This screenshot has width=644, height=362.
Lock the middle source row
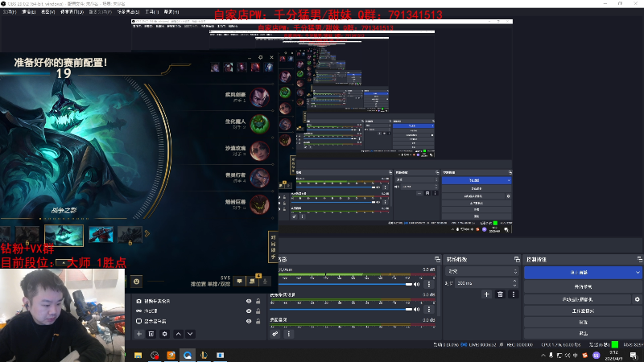pyautogui.click(x=258, y=311)
